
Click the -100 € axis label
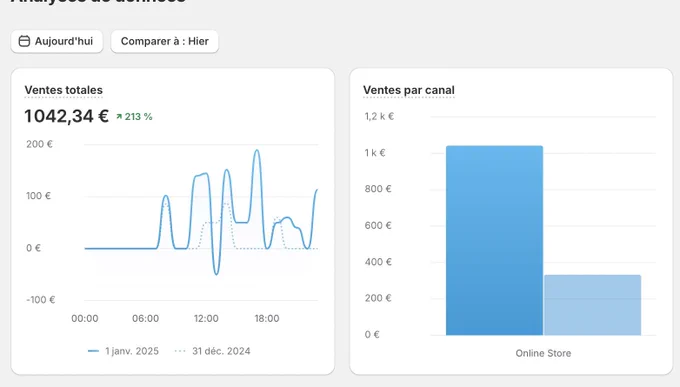(40, 300)
